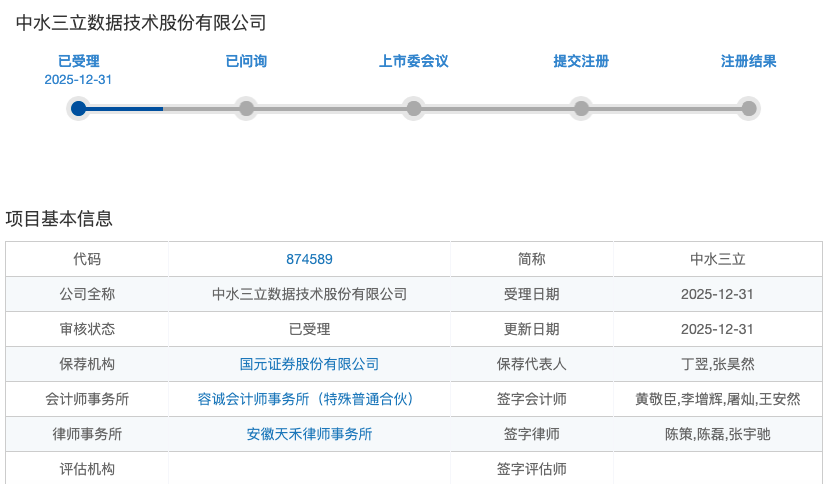
Task: Select the 注册结果 stage label
Action: pos(748,61)
